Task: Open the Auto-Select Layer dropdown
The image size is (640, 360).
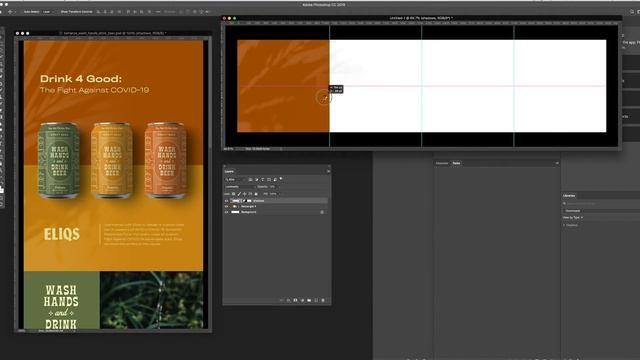Action: coord(49,12)
